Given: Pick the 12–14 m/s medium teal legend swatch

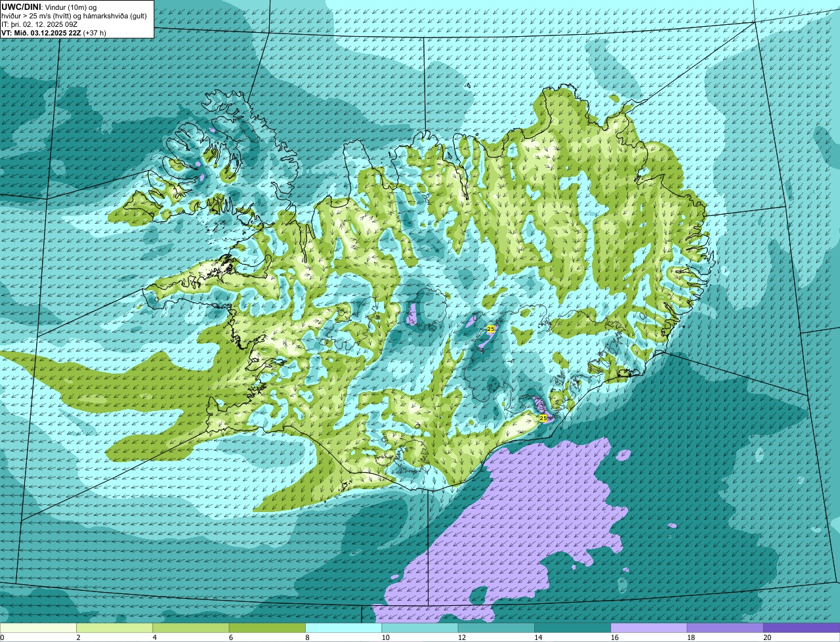Looking at the screenshot, I should [496, 628].
